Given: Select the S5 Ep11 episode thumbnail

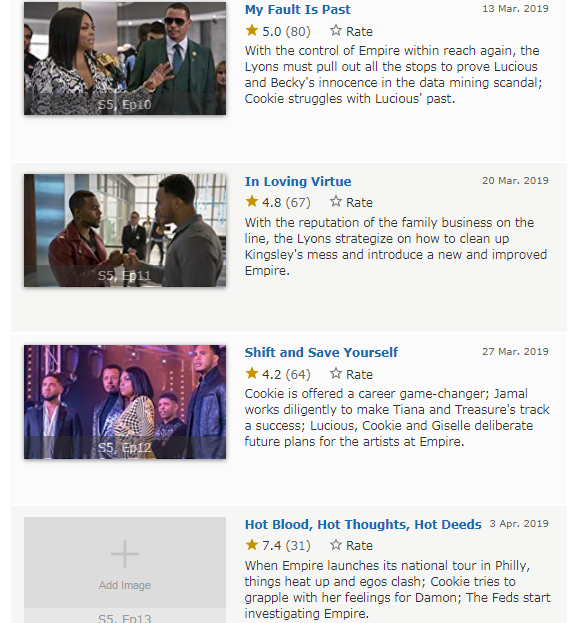Looking at the screenshot, I should click(x=125, y=230).
